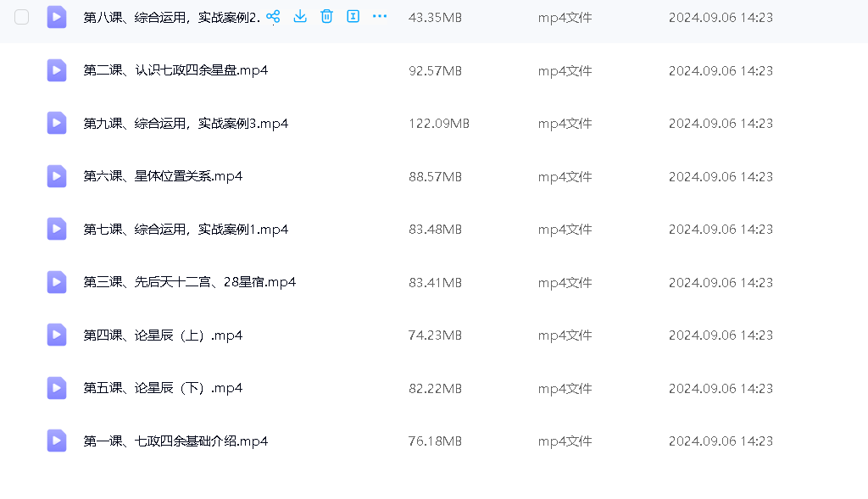Click the video icon of 第六课 file

pos(57,176)
